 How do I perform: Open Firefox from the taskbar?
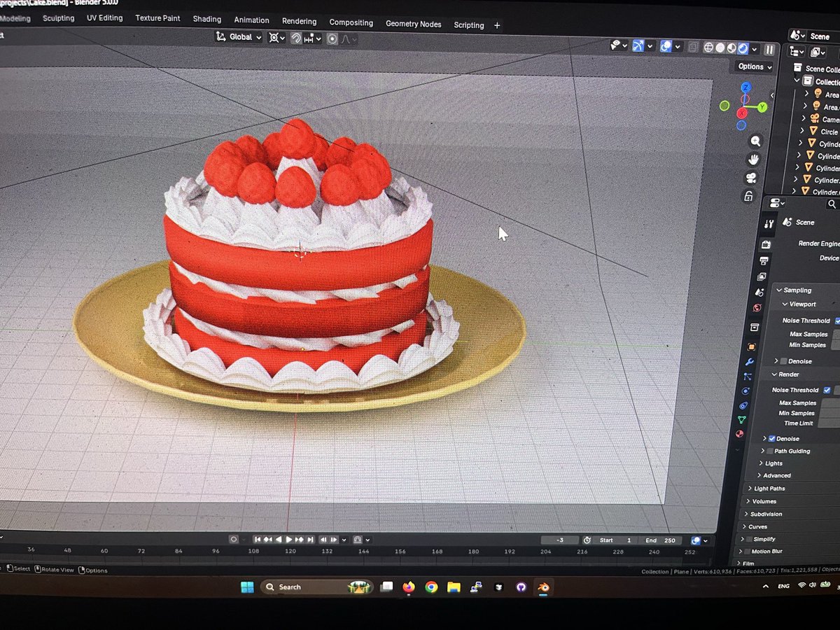[x=409, y=587]
